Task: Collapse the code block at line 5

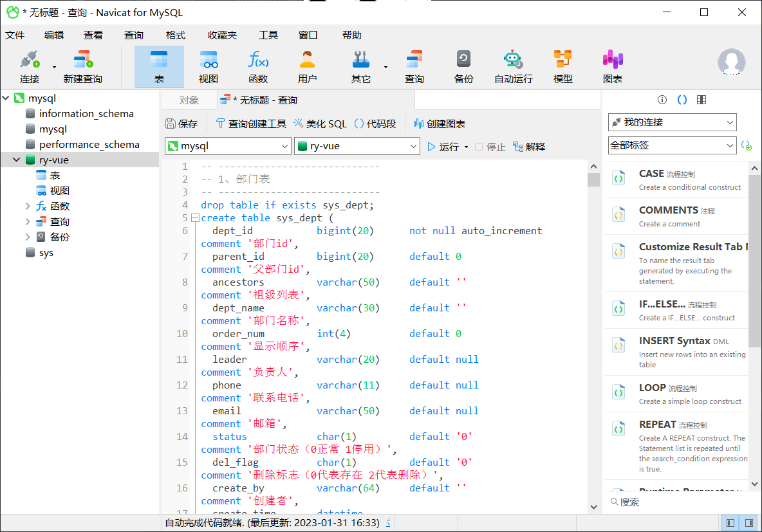Action: point(196,218)
